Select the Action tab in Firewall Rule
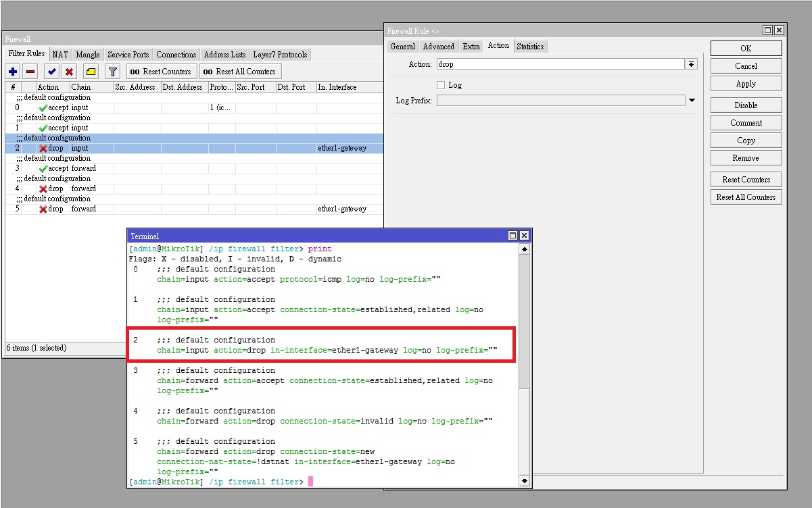Screen dimensions: 812x508 pyautogui.click(x=498, y=46)
